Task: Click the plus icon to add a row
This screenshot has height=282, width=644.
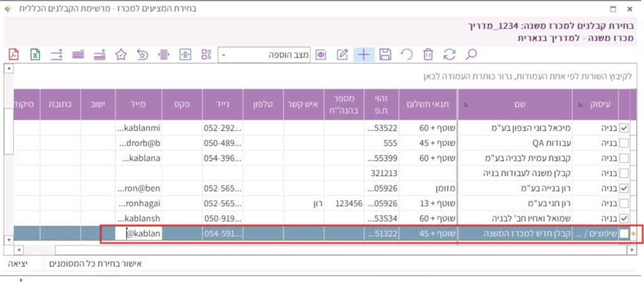Action: (x=364, y=54)
